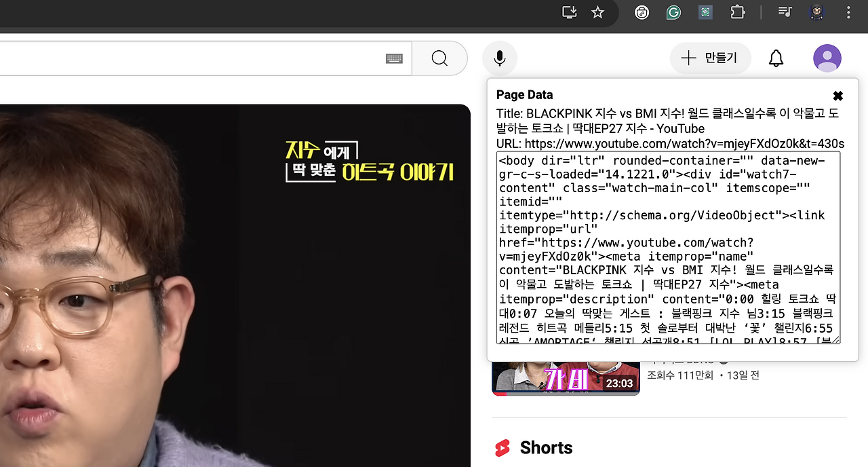Click the 만들기 create button
The image size is (868, 467).
(710, 58)
